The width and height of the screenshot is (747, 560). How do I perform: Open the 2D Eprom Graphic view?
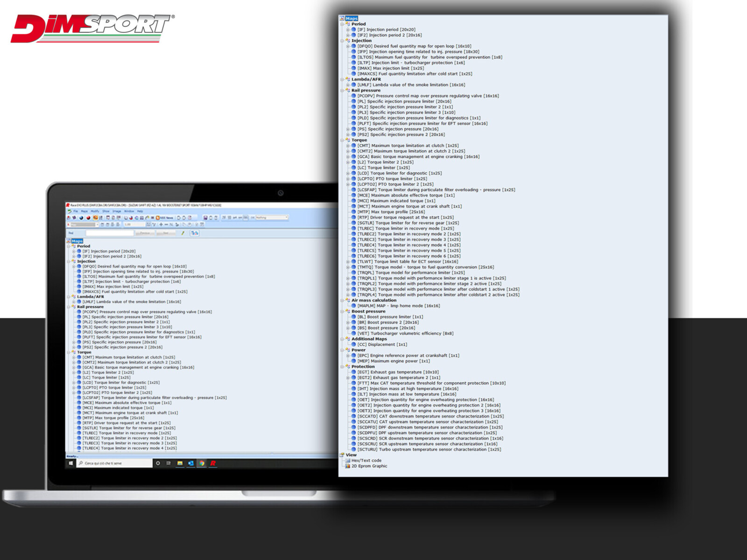pos(369,466)
